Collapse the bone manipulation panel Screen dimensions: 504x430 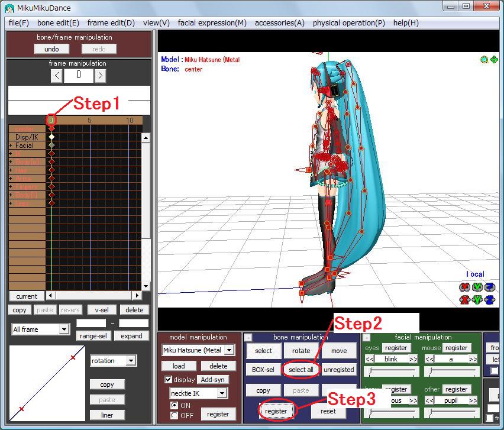(x=248, y=338)
